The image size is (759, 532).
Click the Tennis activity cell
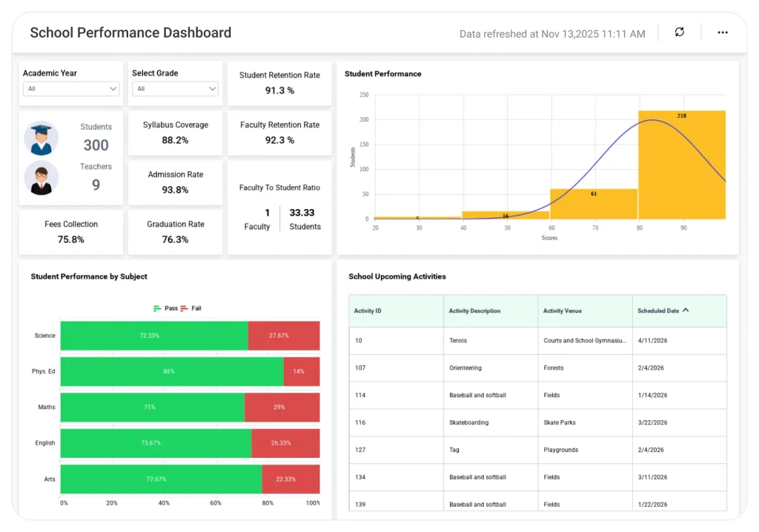(x=491, y=340)
